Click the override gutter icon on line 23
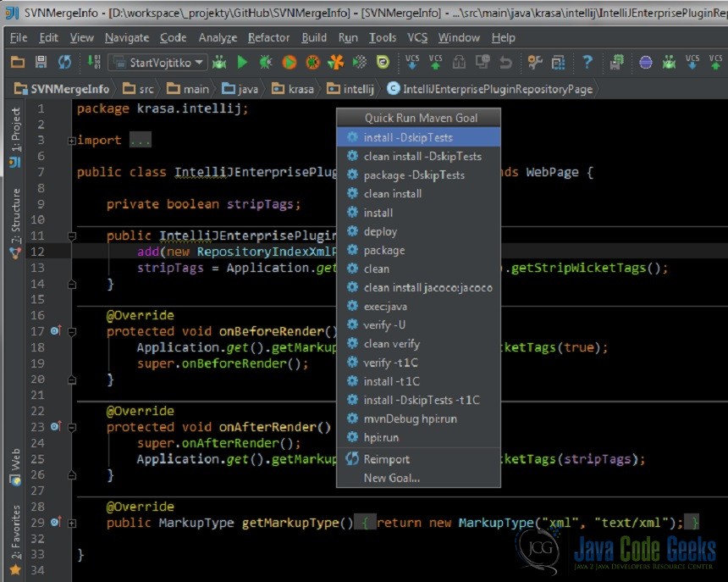 (56, 426)
